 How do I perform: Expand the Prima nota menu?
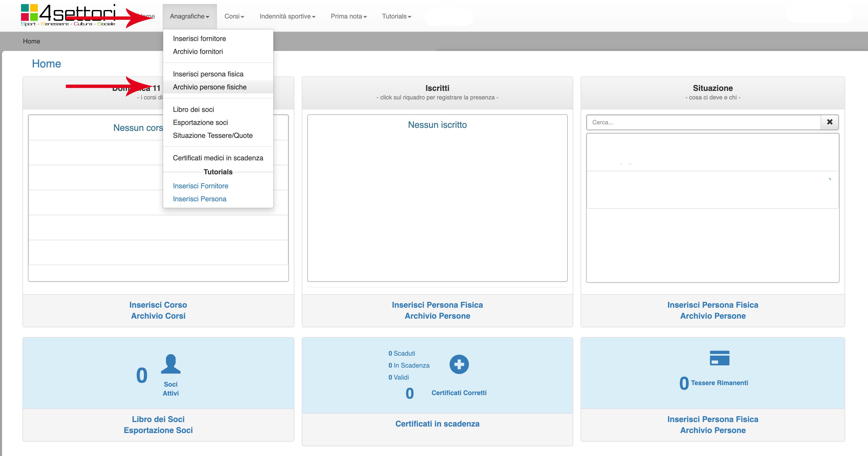[x=348, y=16]
